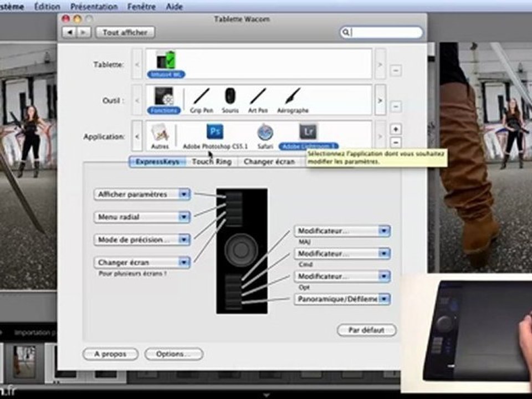
Task: Click the Par défaut button
Action: coord(366,330)
